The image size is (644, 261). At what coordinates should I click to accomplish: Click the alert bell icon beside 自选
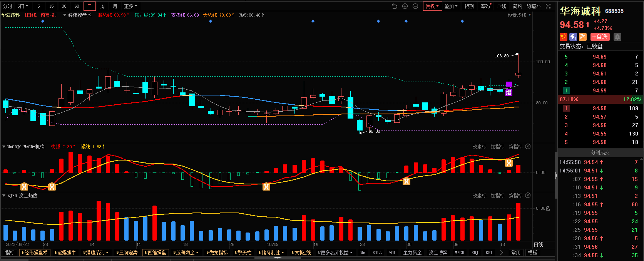617,37
